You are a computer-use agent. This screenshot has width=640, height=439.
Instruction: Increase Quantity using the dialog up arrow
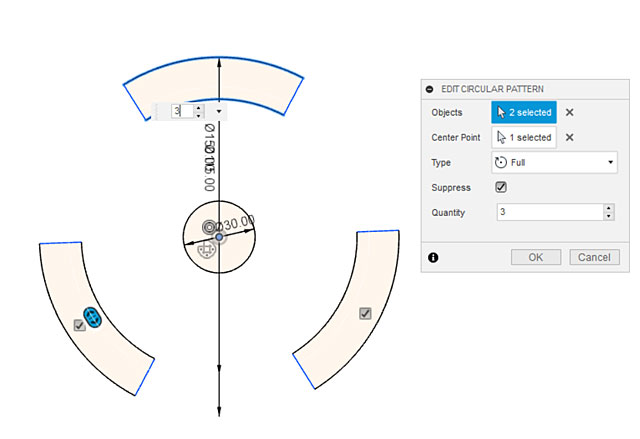608,208
